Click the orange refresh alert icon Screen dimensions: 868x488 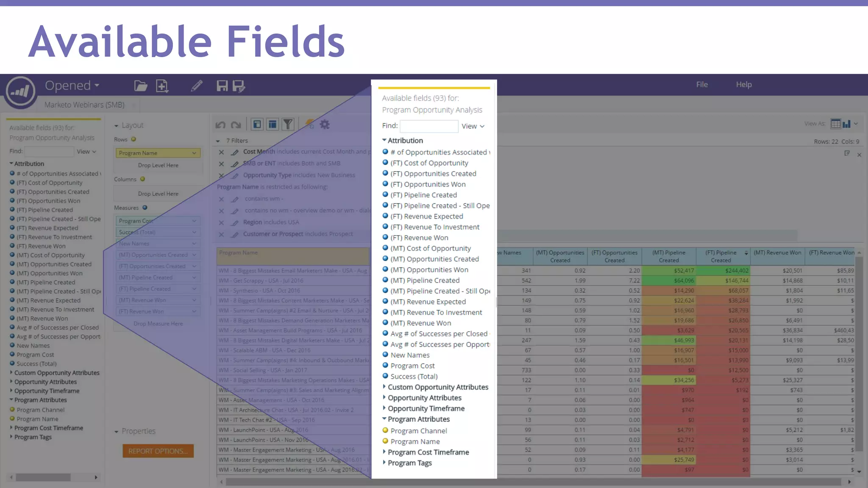pos(310,124)
